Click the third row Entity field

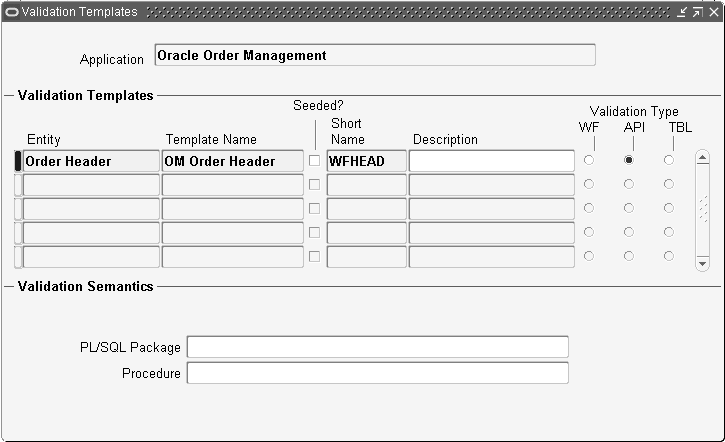click(x=91, y=209)
